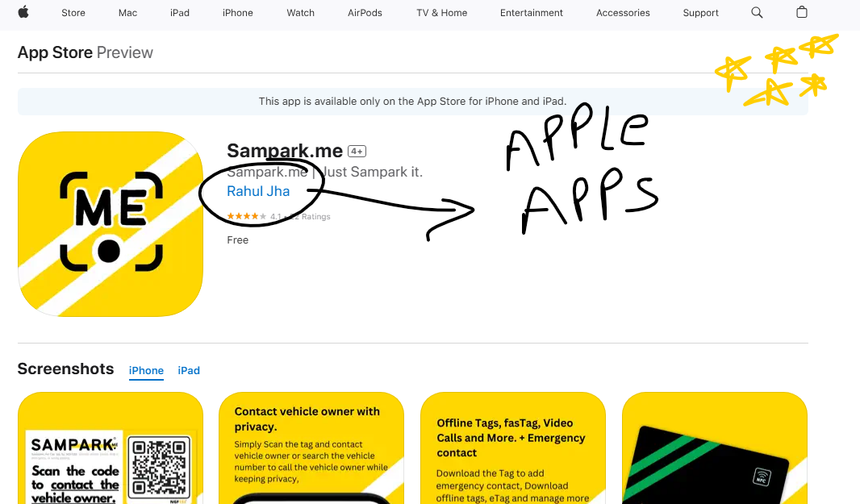Click the iPhone and iPad availability notice
This screenshot has height=504, width=860.
[x=412, y=102]
